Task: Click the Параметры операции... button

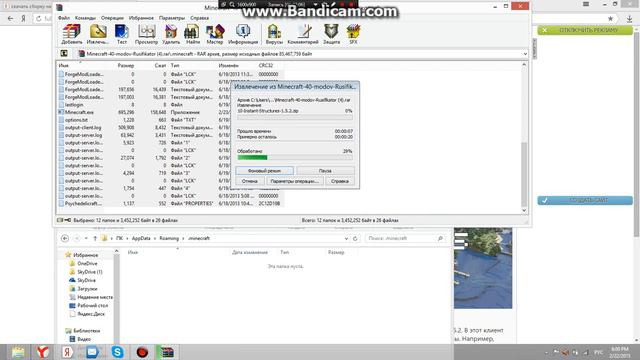Action: coord(295,181)
